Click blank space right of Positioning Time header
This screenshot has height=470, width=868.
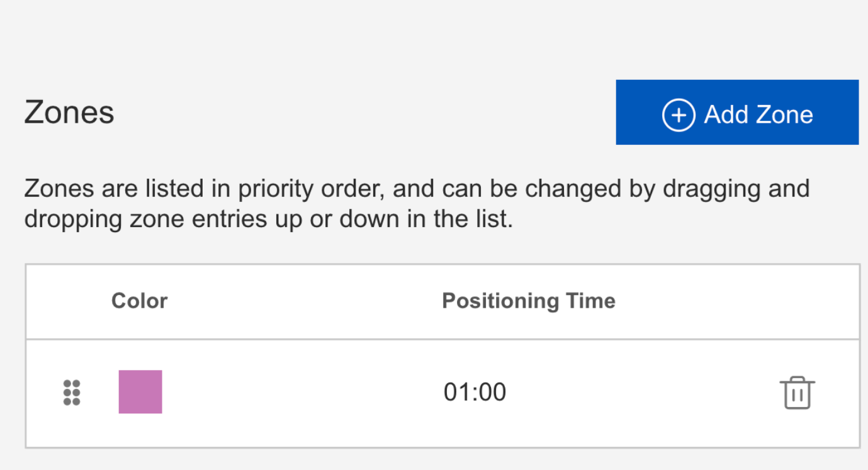tap(736, 301)
